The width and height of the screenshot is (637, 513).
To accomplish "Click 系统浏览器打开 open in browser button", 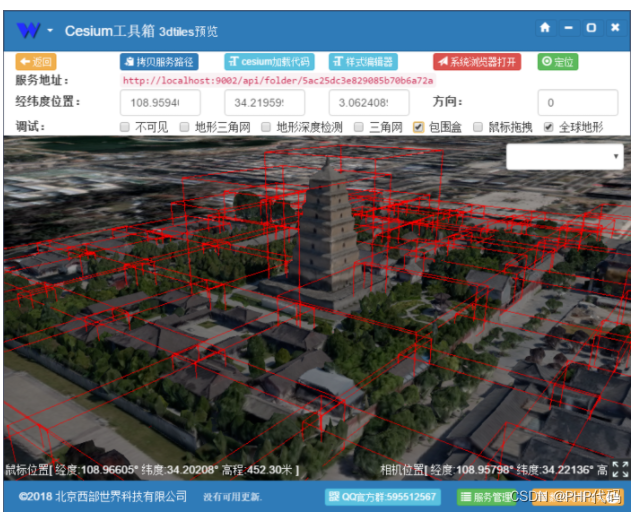I will [x=477, y=62].
